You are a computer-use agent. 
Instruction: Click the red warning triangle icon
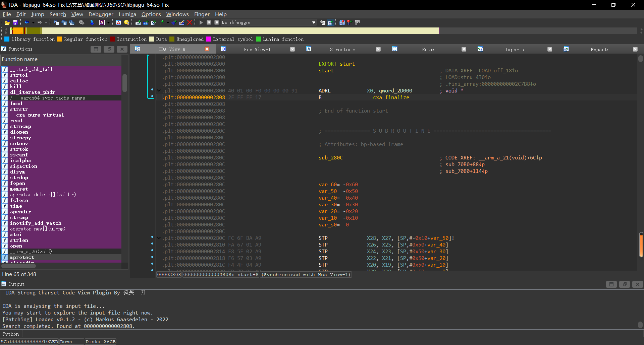[x=118, y=22]
